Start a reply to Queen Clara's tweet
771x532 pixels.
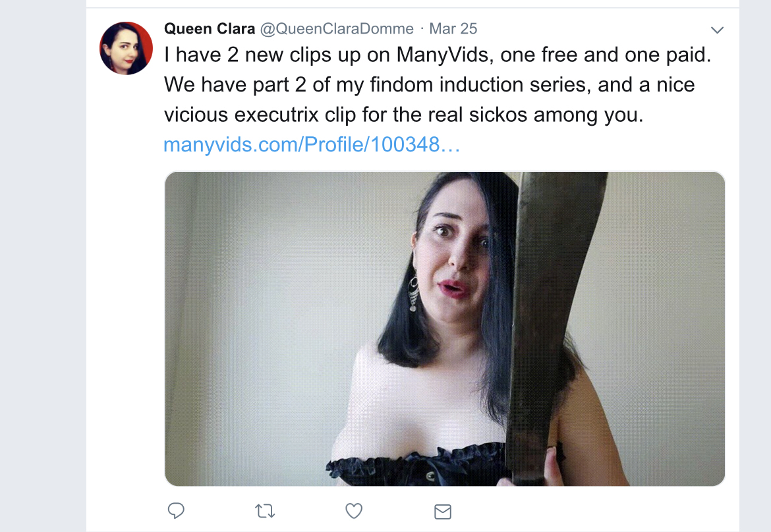coord(176,511)
